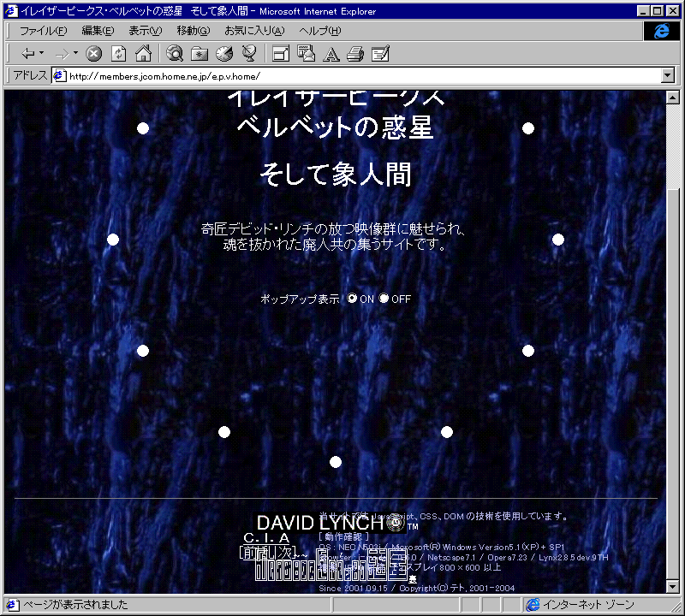Show the History clock icon pane
Image resolution: width=685 pixels, height=616 pixels.
click(224, 54)
